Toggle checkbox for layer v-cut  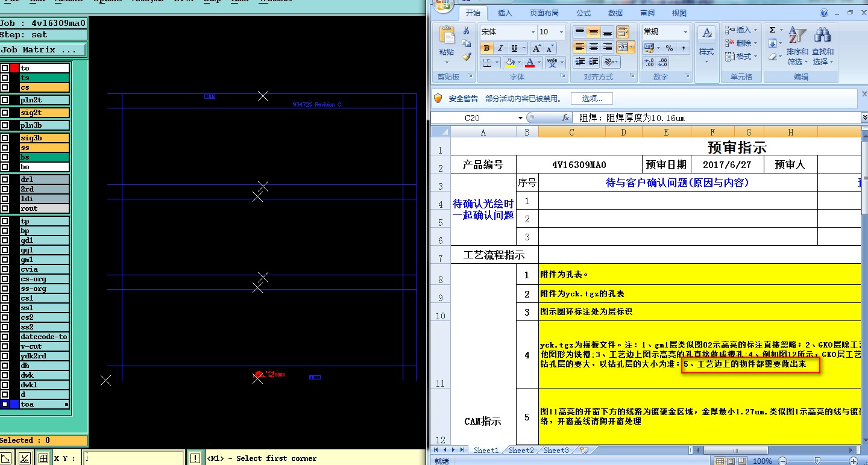coord(5,346)
